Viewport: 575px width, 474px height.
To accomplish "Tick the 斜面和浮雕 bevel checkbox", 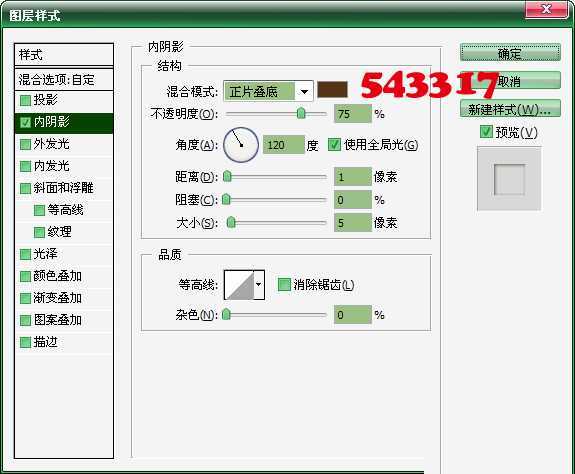I will (x=25, y=188).
